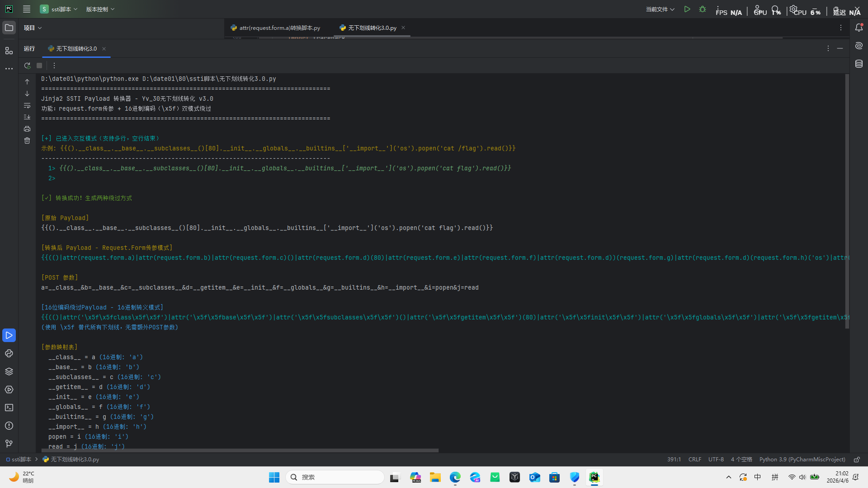This screenshot has width=868, height=488.
Task: Click the Python 3.9 interpreter status item
Action: pyautogui.click(x=802, y=459)
